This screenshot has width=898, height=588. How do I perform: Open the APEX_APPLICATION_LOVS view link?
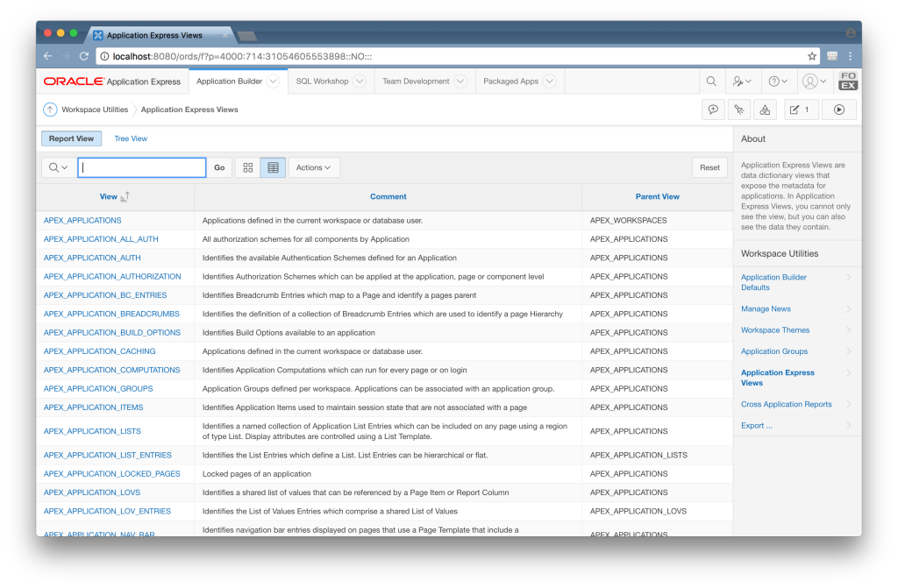[x=91, y=492]
